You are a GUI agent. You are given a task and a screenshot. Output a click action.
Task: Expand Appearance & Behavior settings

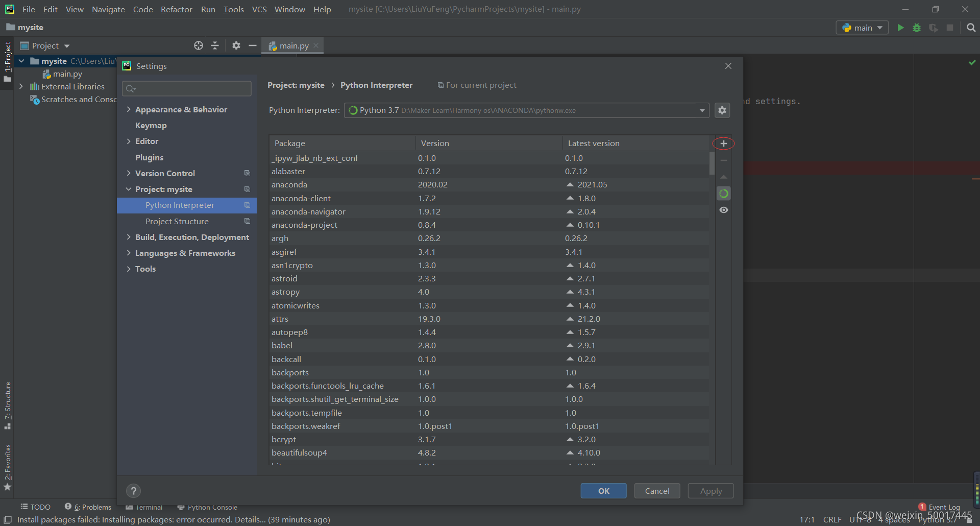tap(129, 109)
